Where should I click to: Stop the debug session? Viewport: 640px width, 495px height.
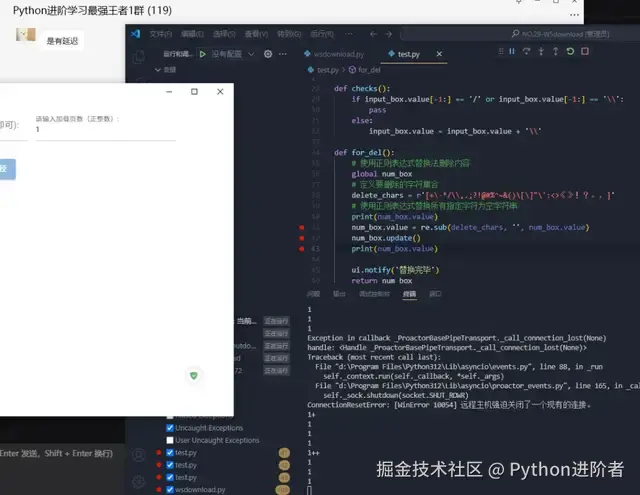point(585,51)
